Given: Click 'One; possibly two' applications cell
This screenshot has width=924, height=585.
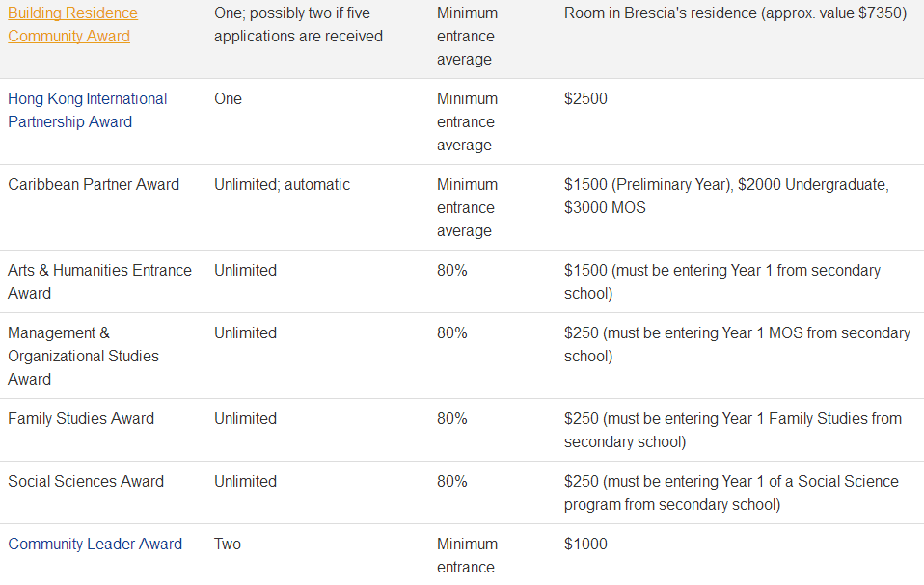Looking at the screenshot, I should coord(298,25).
